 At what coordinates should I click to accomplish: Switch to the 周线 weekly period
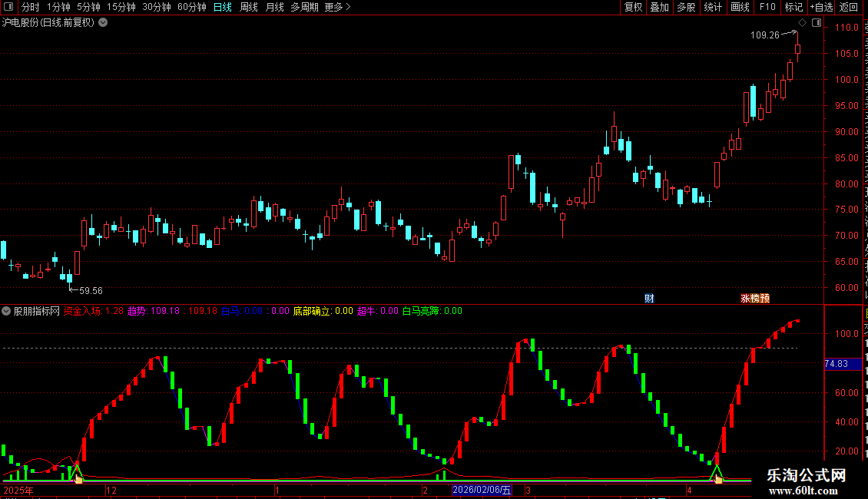coord(249,7)
